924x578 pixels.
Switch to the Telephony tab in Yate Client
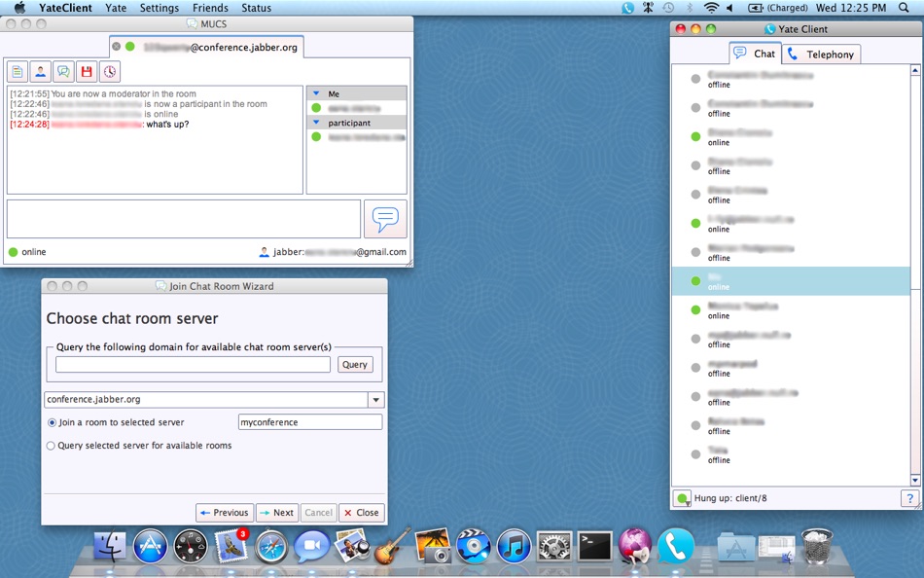pos(823,54)
